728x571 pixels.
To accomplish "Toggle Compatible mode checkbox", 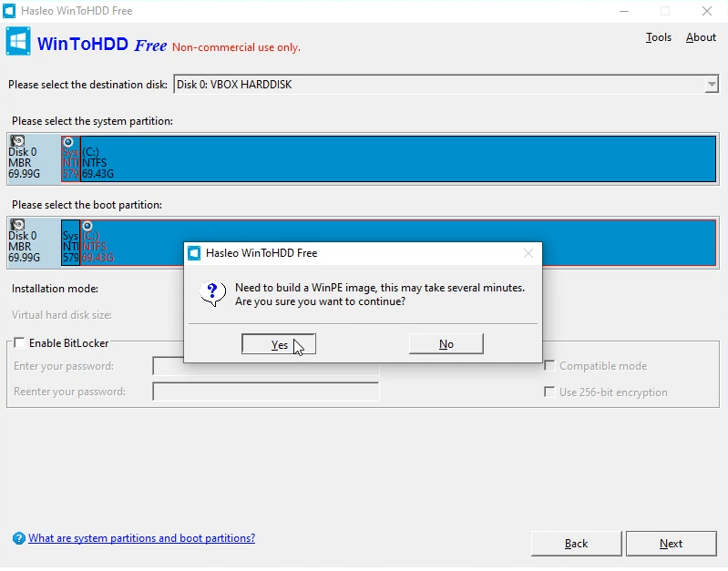I will pos(549,366).
